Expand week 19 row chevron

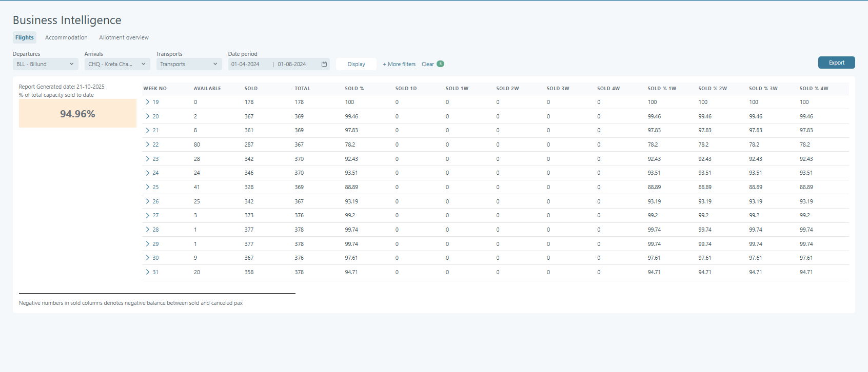tap(148, 102)
